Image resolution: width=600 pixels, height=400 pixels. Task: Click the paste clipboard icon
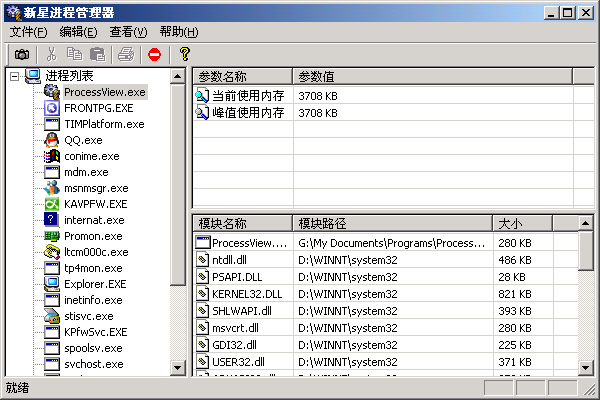click(97, 54)
